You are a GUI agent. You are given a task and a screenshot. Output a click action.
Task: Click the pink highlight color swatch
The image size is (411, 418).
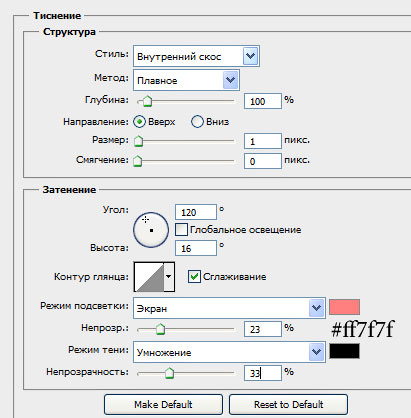coord(344,307)
